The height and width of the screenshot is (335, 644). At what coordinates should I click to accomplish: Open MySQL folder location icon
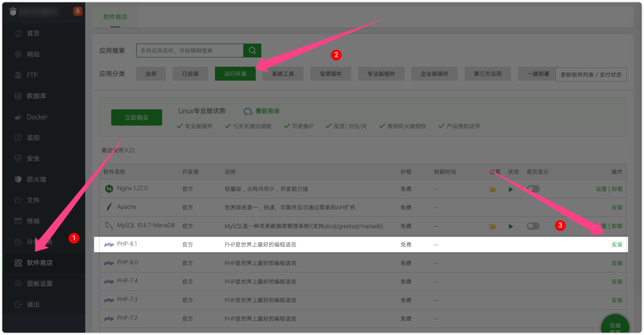point(492,226)
